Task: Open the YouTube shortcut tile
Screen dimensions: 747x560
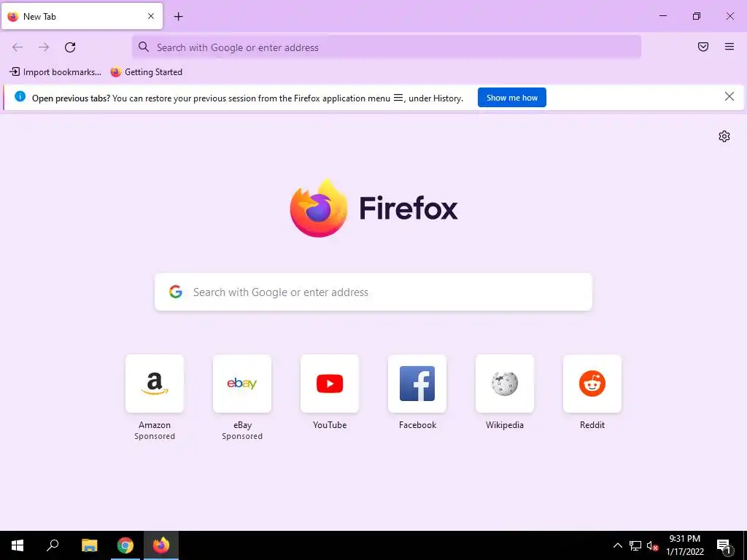Action: point(330,384)
